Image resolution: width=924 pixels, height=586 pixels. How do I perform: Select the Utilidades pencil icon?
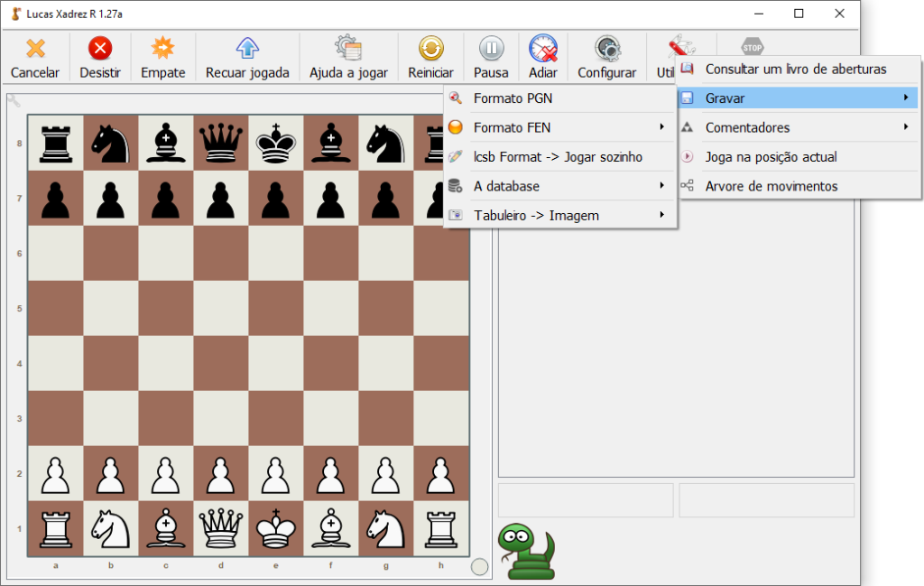click(679, 46)
